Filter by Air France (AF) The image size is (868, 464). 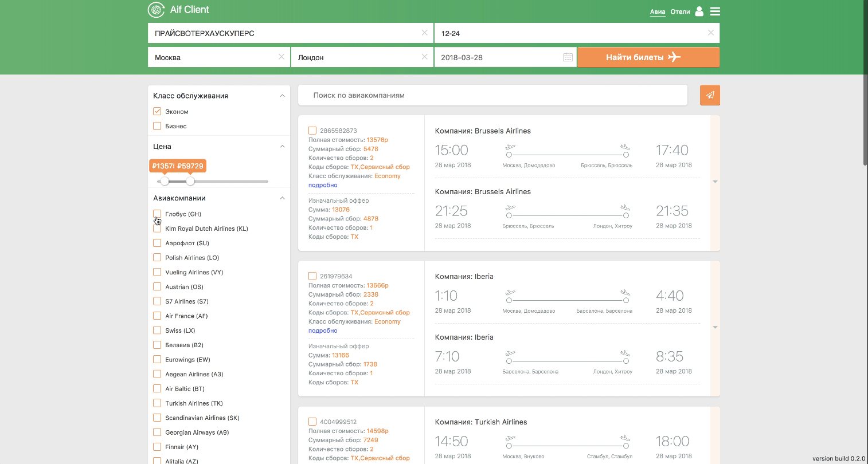157,316
